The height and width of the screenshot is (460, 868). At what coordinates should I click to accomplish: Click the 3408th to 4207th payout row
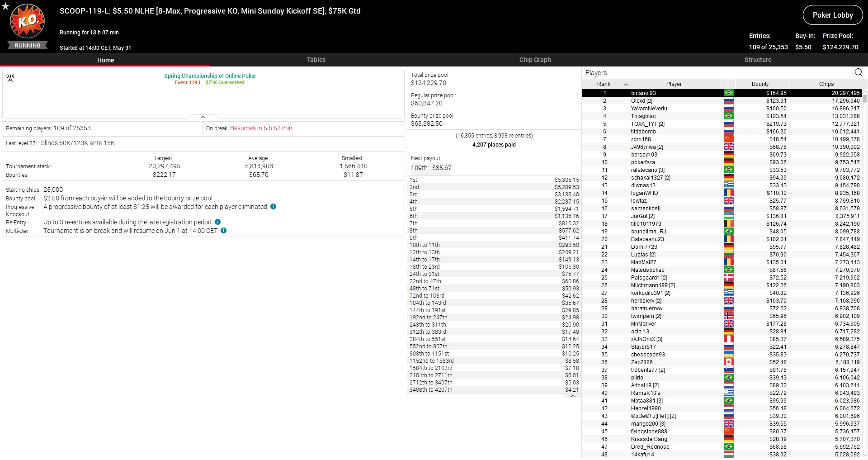pyautogui.click(x=494, y=390)
